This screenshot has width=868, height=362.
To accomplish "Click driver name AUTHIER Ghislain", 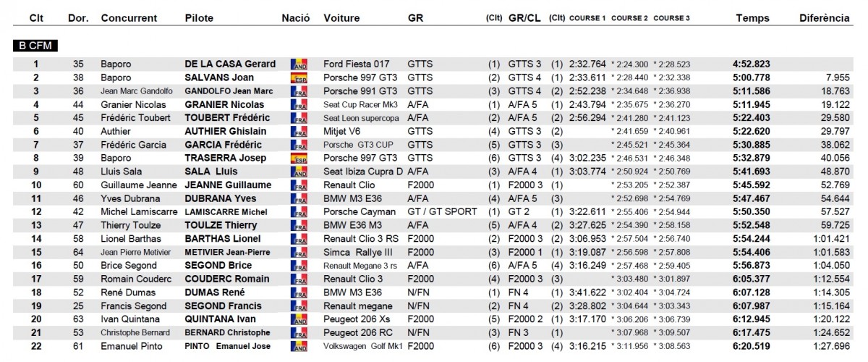I will pos(226,131).
